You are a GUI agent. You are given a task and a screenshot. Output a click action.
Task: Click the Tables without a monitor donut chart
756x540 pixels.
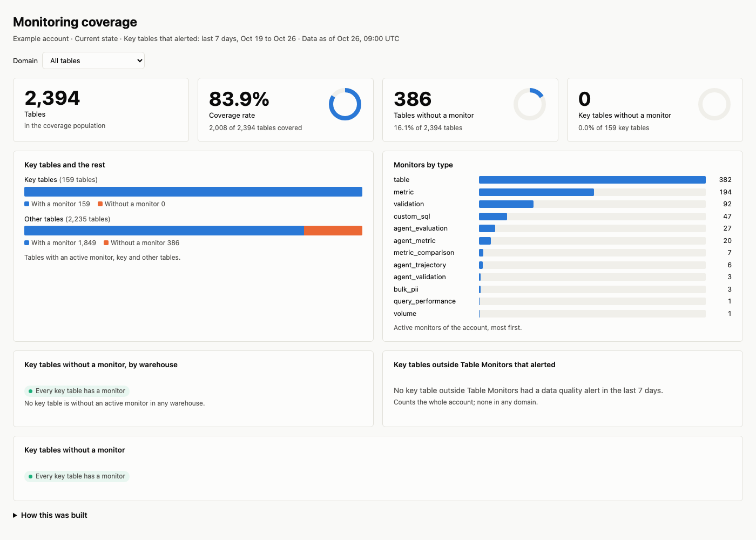tap(530, 104)
